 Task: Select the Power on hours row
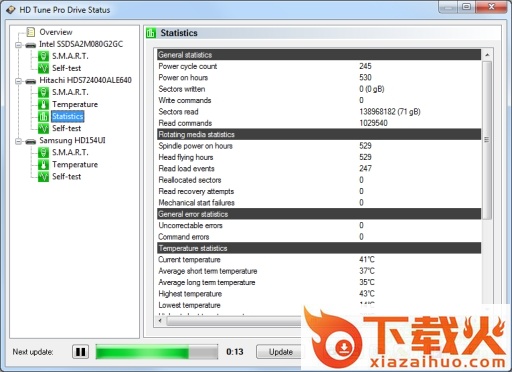click(319, 77)
